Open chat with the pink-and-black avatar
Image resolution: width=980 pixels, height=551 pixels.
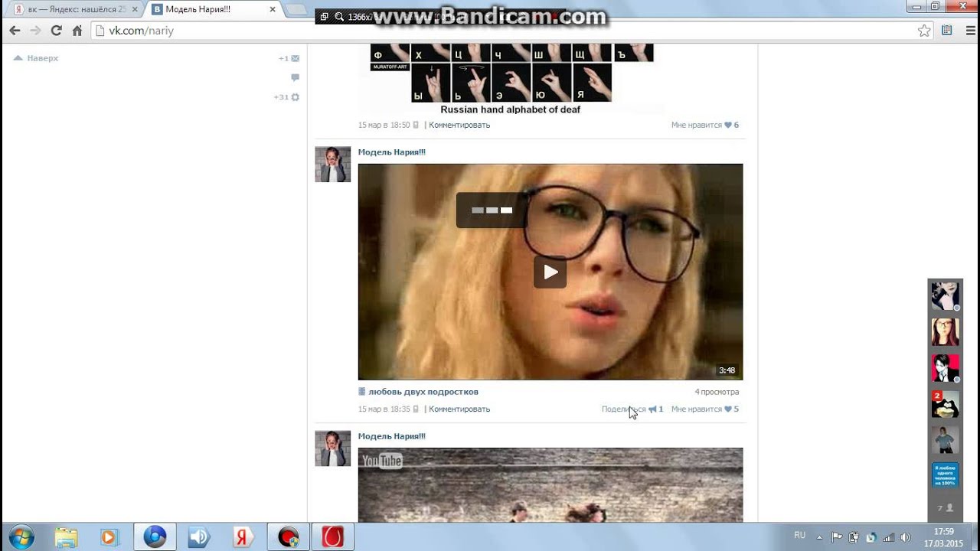coord(945,368)
